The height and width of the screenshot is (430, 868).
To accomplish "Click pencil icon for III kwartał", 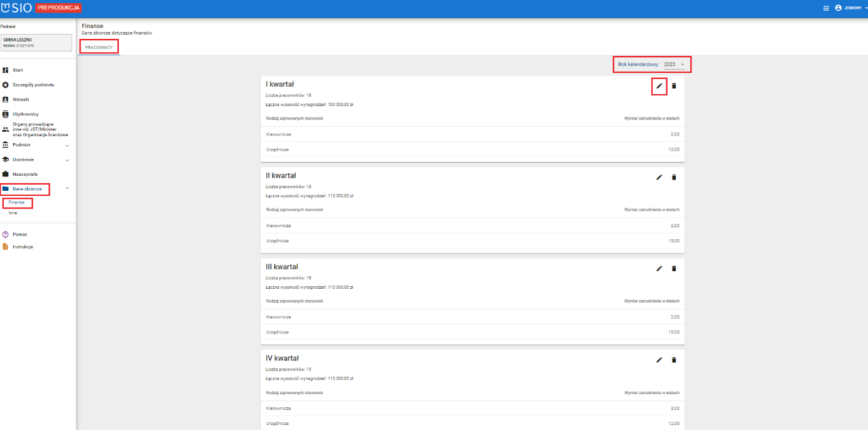I will point(659,269).
